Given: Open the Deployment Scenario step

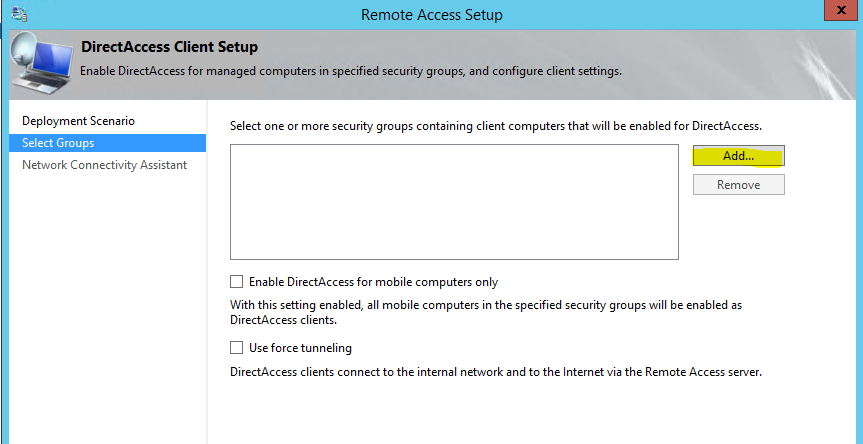Looking at the screenshot, I should pyautogui.click(x=78, y=120).
